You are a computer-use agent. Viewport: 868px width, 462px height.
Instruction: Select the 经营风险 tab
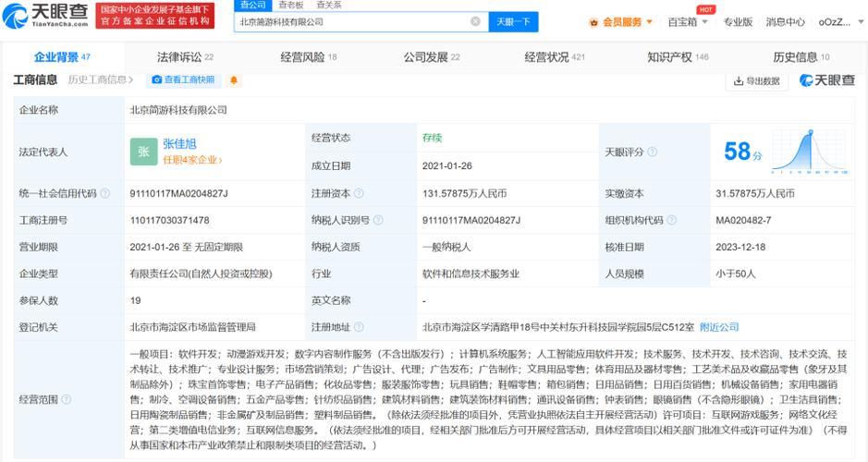tap(309, 57)
